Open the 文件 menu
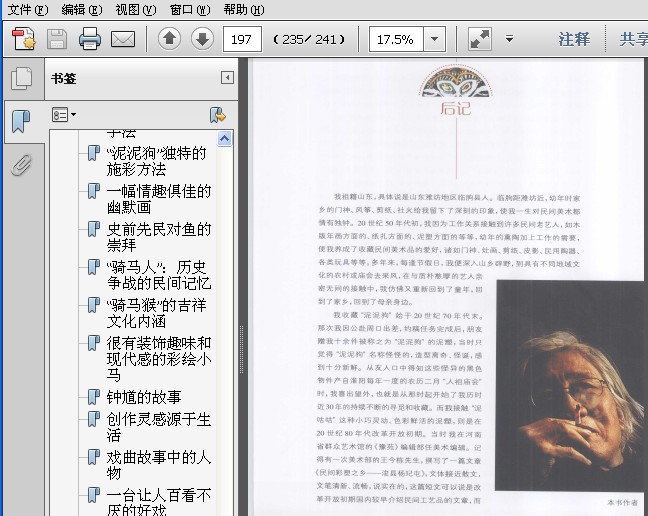Image resolution: width=648 pixels, height=516 pixels. point(28,9)
